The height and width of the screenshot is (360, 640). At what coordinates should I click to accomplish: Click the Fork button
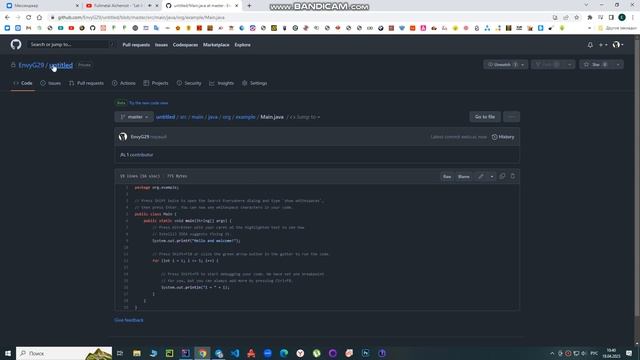pos(548,64)
